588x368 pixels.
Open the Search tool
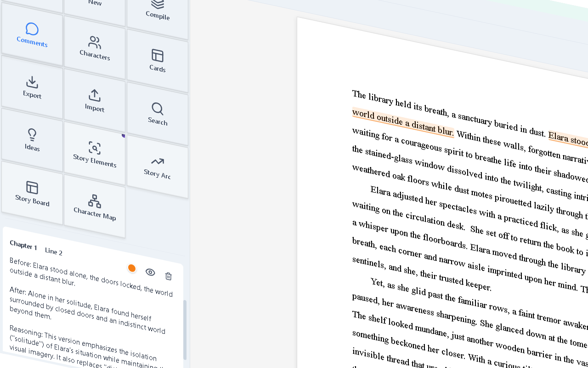pos(158,114)
